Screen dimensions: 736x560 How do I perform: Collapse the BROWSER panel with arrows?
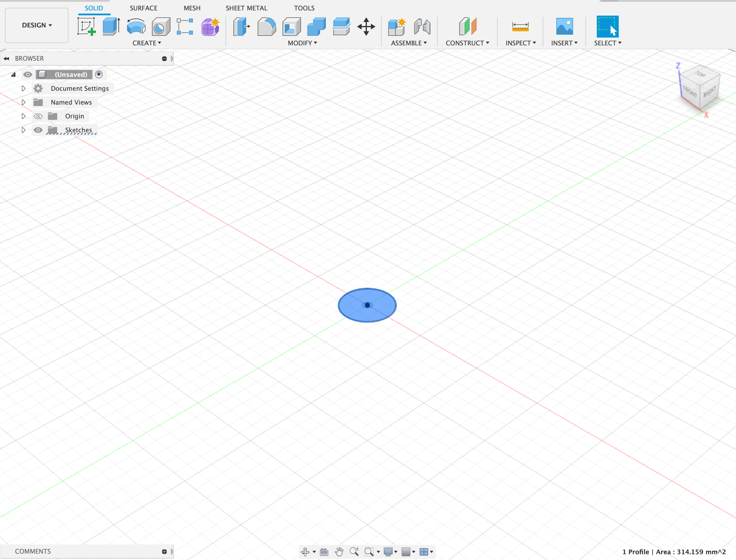point(6,58)
